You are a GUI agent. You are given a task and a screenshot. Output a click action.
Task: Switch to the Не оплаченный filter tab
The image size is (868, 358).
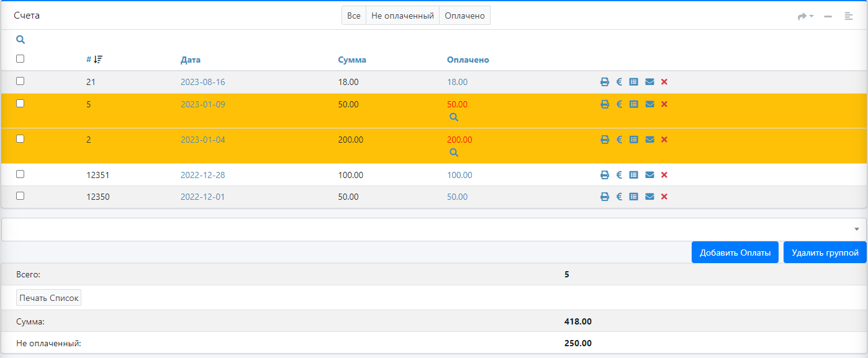point(402,16)
